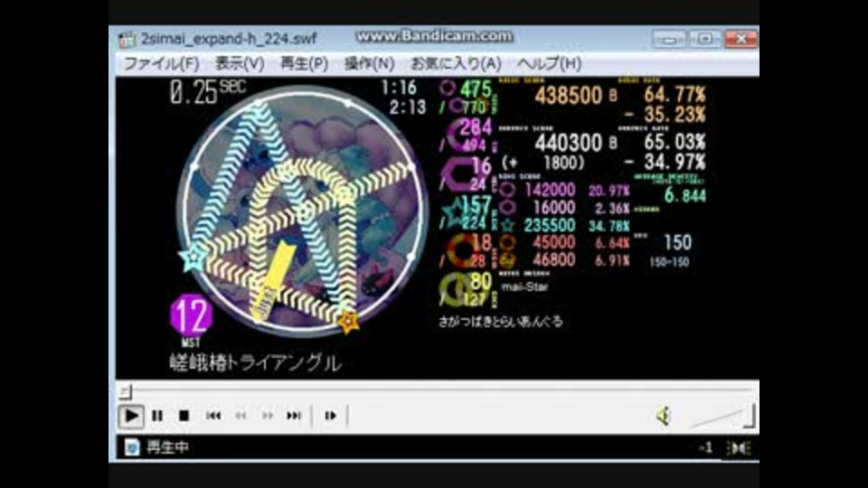Click the green tap note counter icon
868x488 pixels.
pos(448,88)
